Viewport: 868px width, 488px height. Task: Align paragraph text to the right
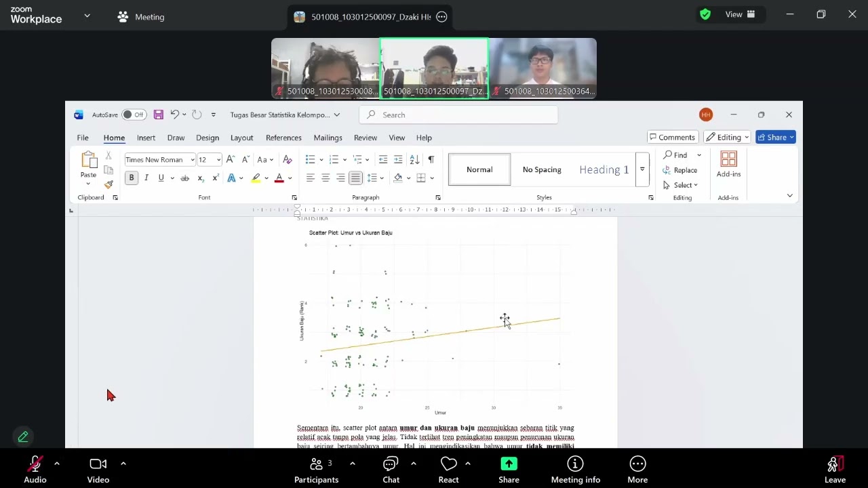coord(340,178)
